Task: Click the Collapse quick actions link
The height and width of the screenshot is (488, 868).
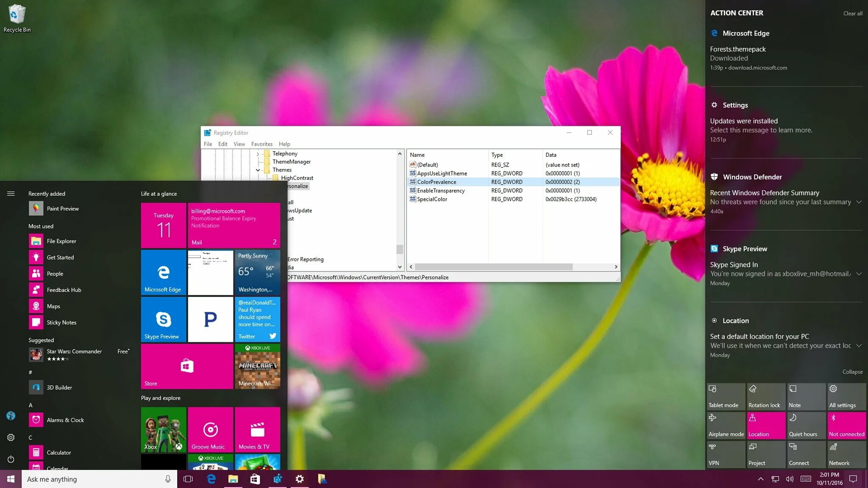Action: point(852,372)
